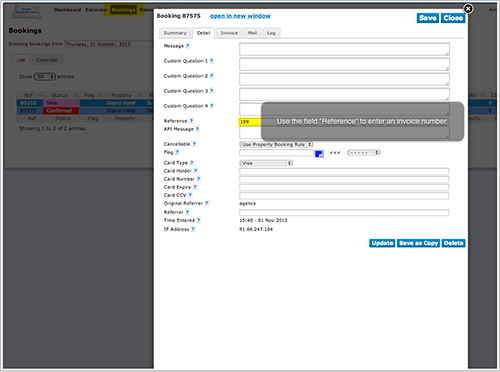Image resolution: width=500 pixels, height=372 pixels.
Task: Click the site logo in background page
Action: 27,12
